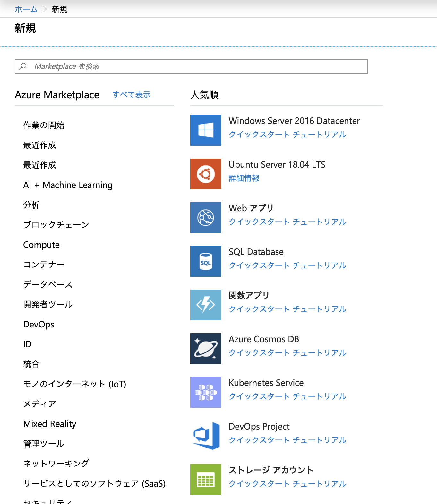Click the Azure Cosmos DB title

click(x=264, y=339)
